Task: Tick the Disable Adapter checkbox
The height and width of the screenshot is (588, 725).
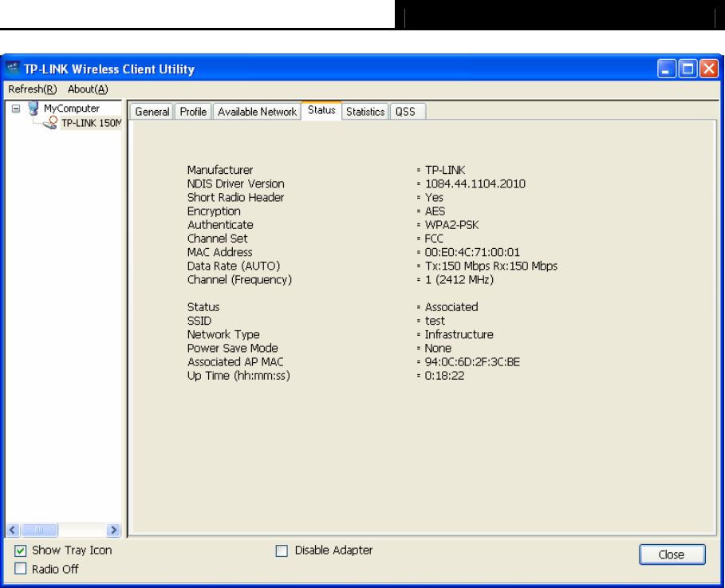Action: click(282, 551)
